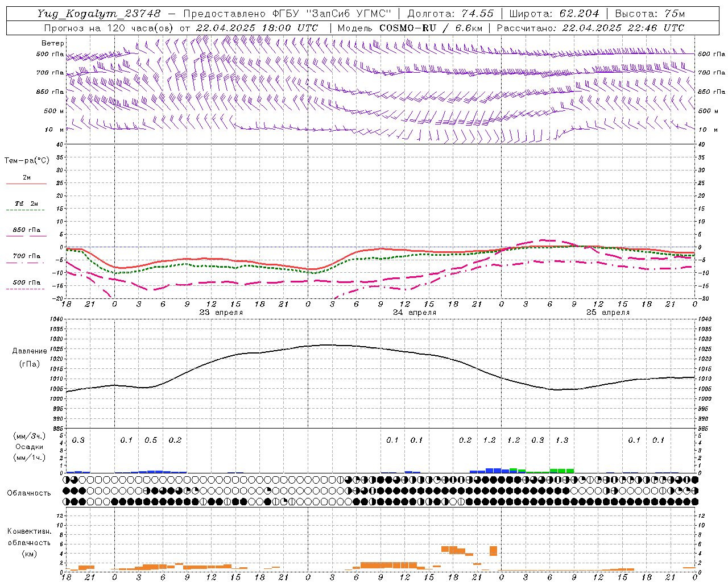Screen dimensions: 728x582
Task: Click the 24 апреля date label
Action: tap(415, 313)
